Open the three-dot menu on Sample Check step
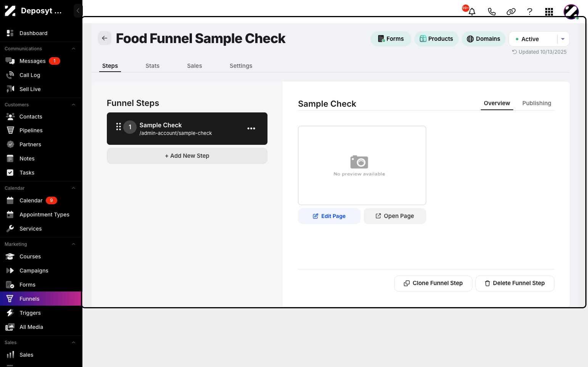588x367 pixels. point(251,128)
